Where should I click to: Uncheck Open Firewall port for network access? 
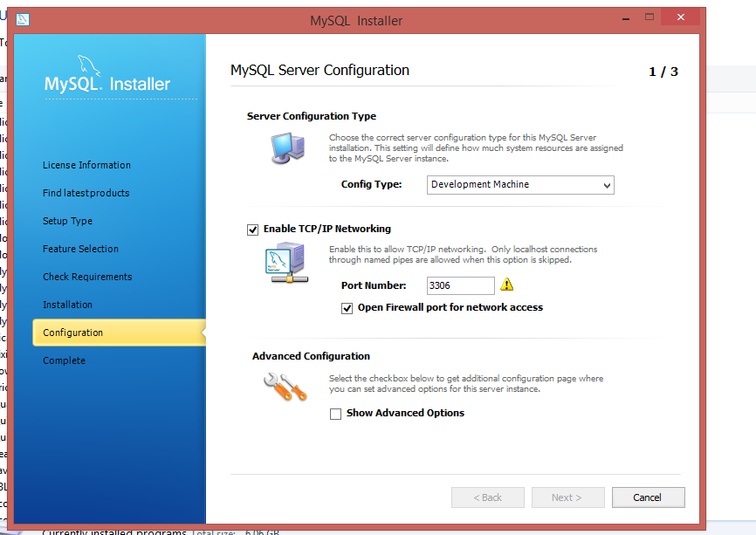[x=347, y=308]
